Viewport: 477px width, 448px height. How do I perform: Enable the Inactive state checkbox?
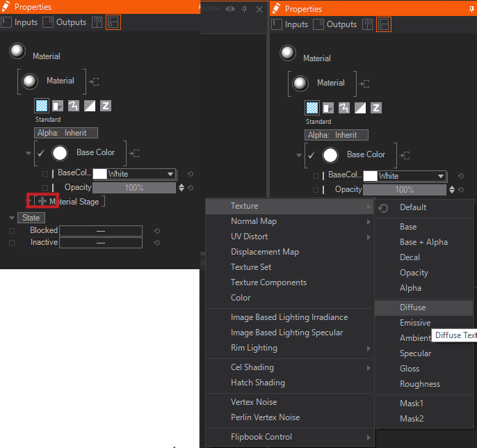[x=12, y=243]
